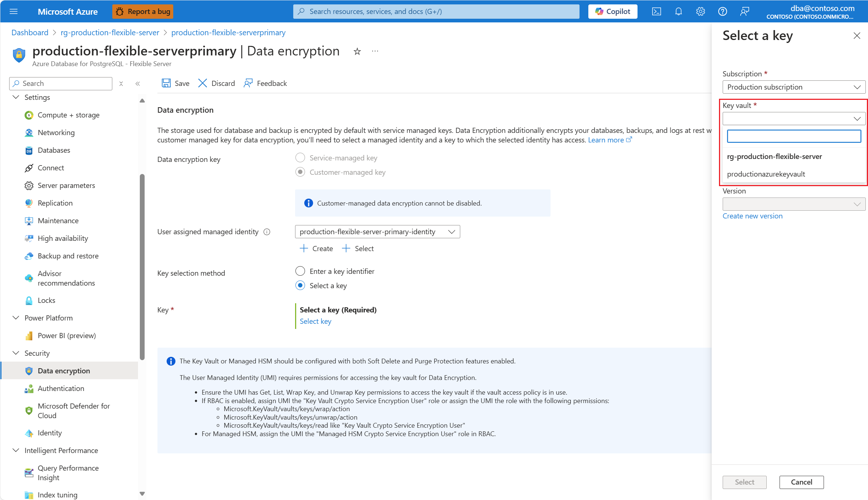This screenshot has height=500, width=868.
Task: Open the notifications bell
Action: coord(678,11)
